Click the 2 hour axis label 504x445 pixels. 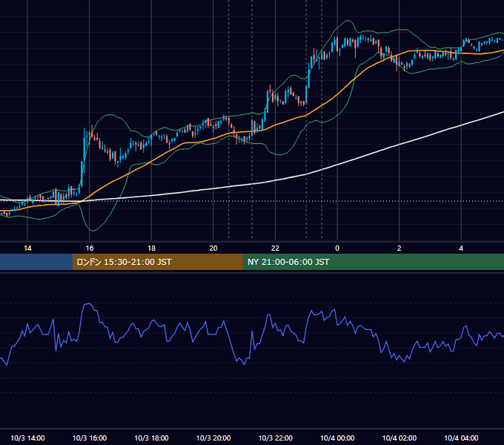(x=399, y=248)
